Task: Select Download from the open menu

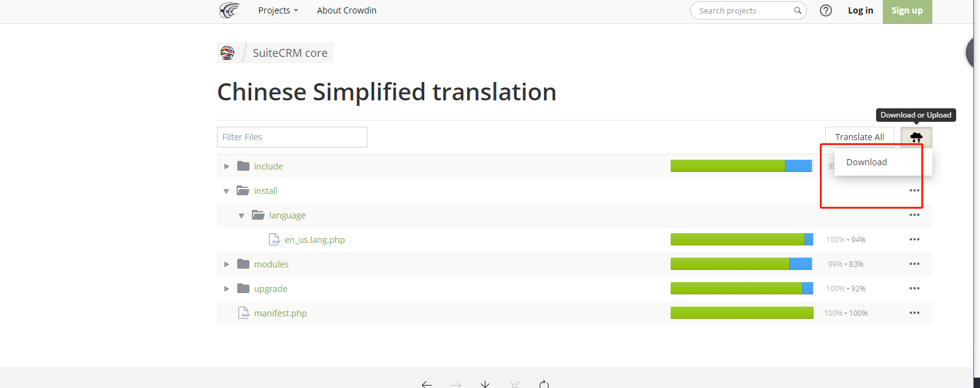Action: coord(866,162)
